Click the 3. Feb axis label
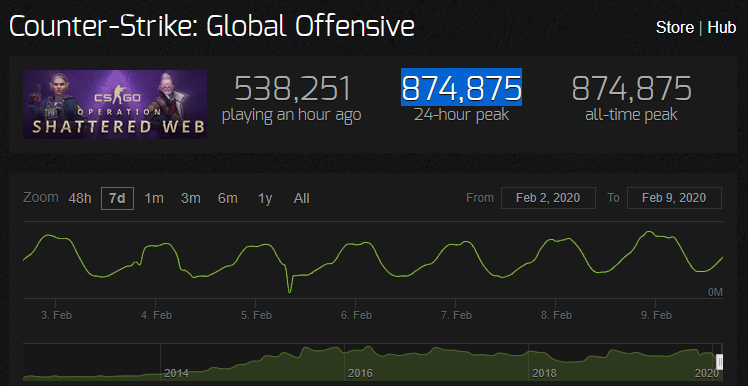748x386 pixels. click(x=56, y=315)
